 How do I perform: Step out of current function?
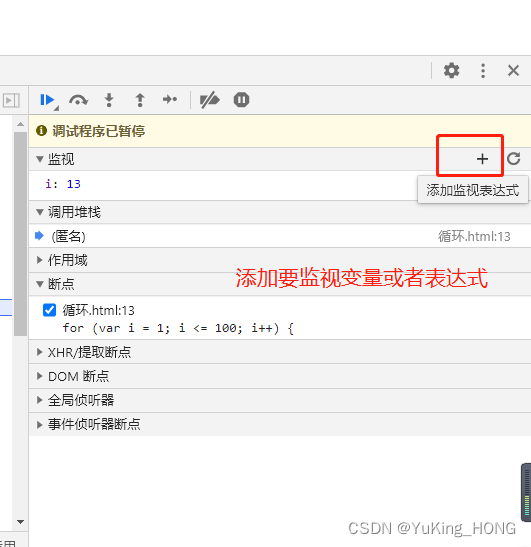(x=140, y=100)
